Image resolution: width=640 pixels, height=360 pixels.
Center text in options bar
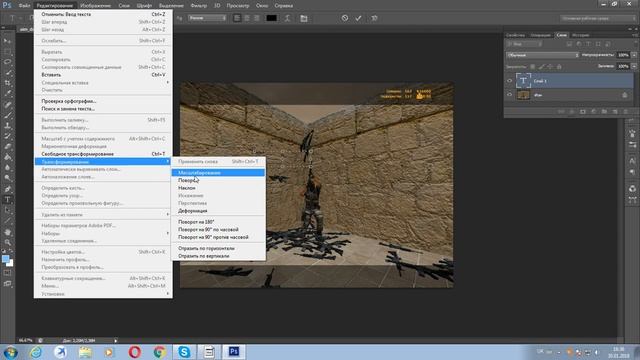pos(247,18)
